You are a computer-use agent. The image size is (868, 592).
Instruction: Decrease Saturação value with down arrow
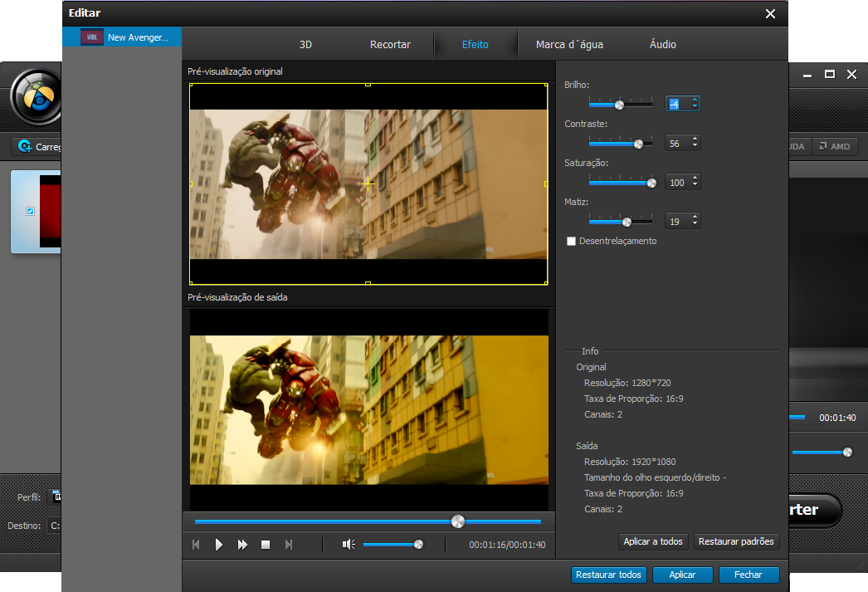[695, 185]
